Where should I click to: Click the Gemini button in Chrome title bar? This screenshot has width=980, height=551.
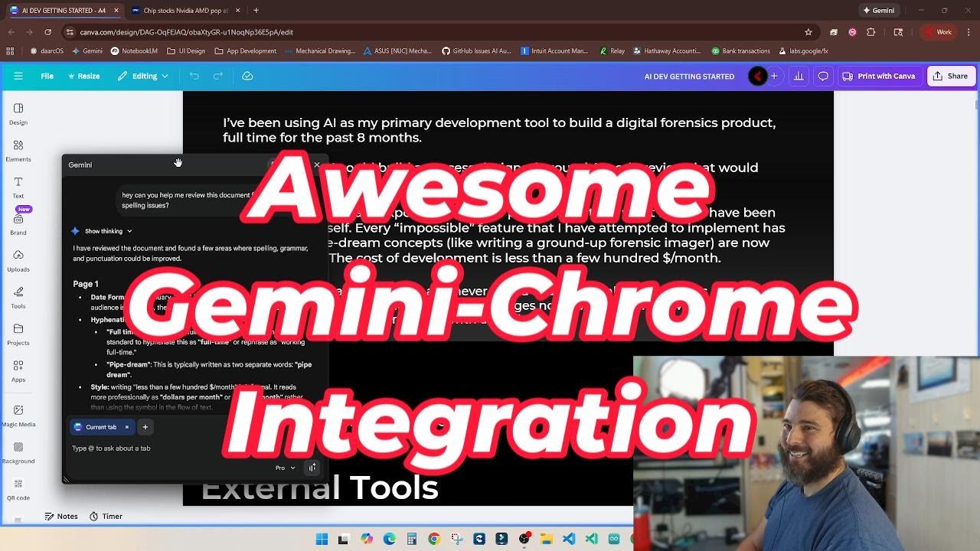[878, 11]
